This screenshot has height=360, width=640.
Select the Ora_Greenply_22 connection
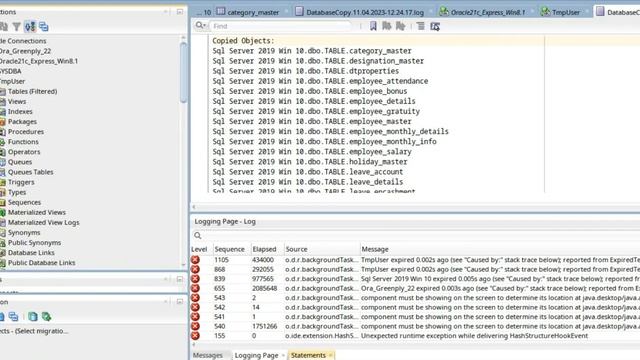pos(25,51)
